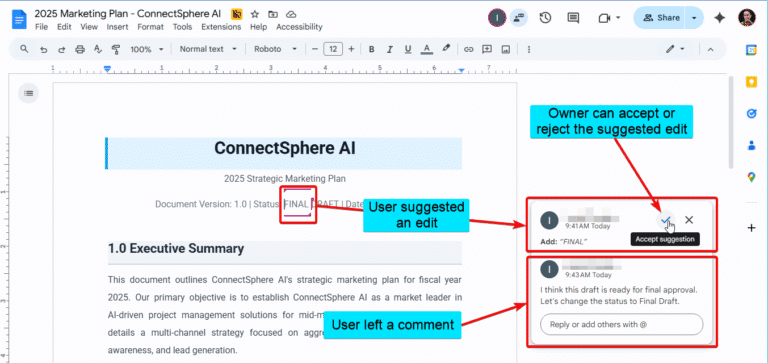The height and width of the screenshot is (363, 768).
Task: Click the collaborator avatar labeled I in header
Action: point(497,18)
